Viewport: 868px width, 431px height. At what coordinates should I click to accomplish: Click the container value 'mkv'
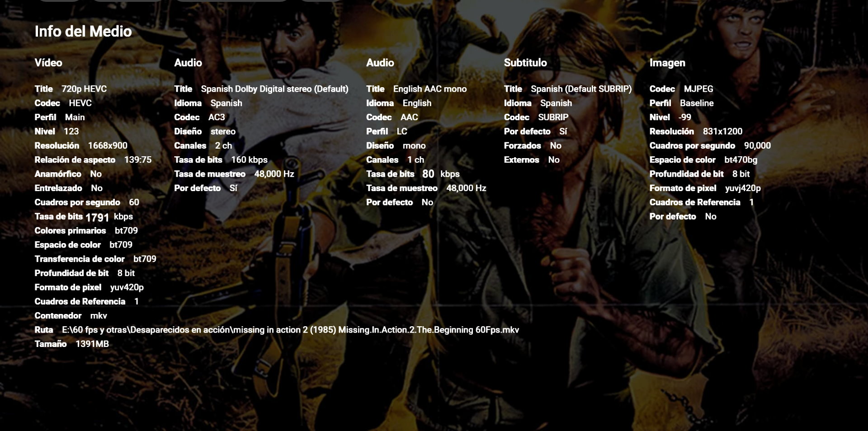pyautogui.click(x=99, y=316)
